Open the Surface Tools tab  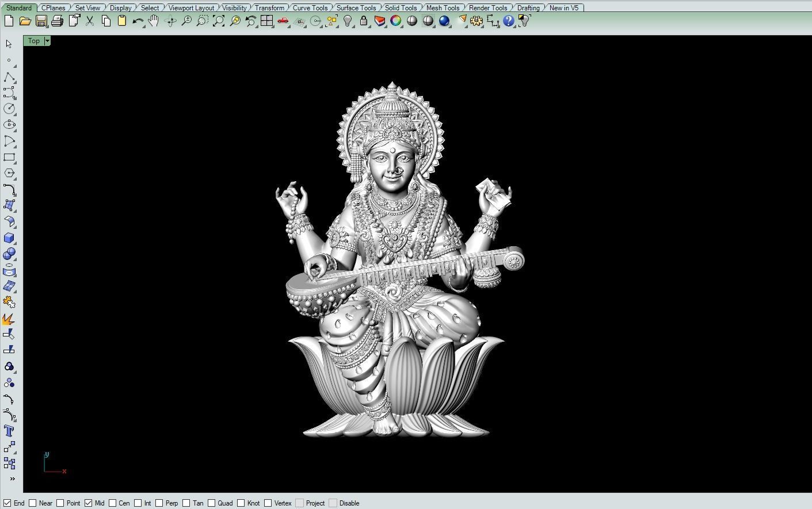coord(356,8)
